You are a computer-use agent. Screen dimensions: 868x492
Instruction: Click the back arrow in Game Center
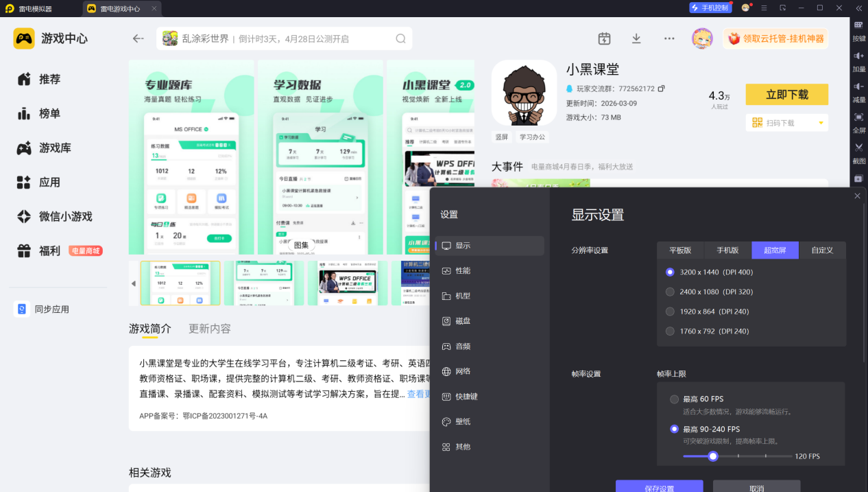point(138,38)
